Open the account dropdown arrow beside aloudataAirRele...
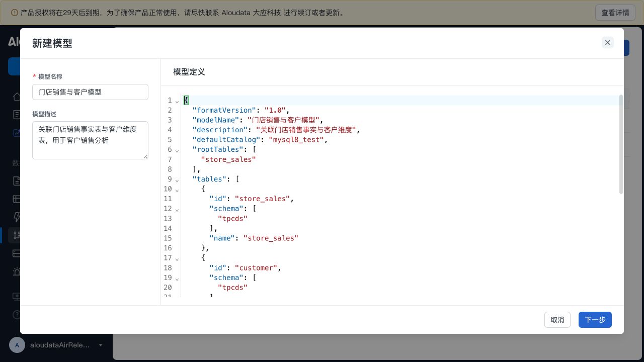Viewport: 644px width, 362px height. tap(101, 345)
